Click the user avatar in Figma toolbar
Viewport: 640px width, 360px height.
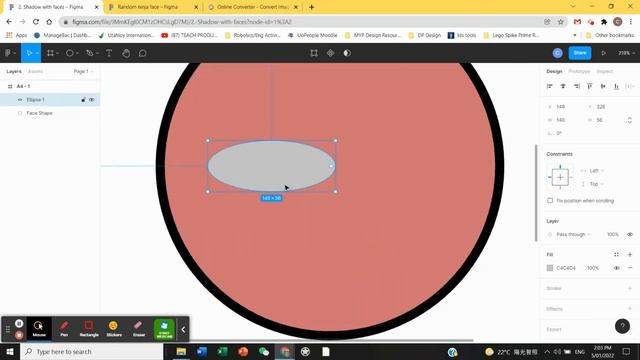pyautogui.click(x=557, y=53)
